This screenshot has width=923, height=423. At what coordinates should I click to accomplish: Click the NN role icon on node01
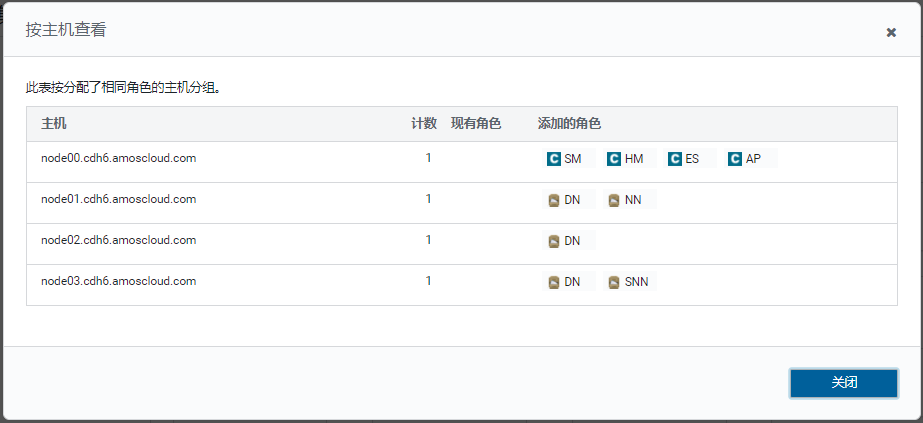pyautogui.click(x=614, y=200)
